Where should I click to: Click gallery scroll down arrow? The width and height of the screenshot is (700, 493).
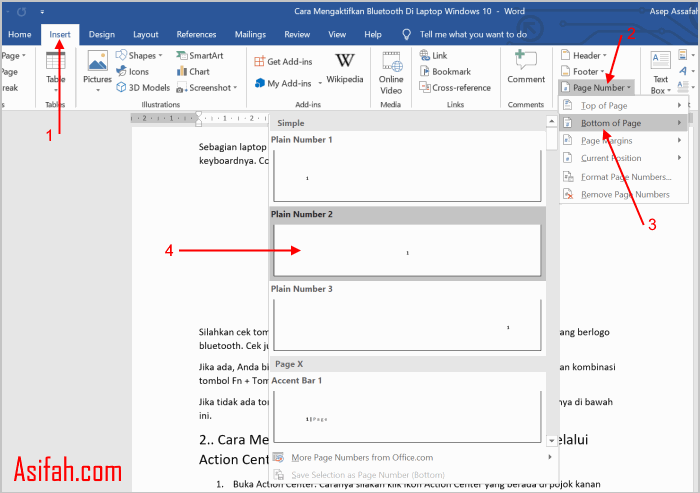[552, 441]
